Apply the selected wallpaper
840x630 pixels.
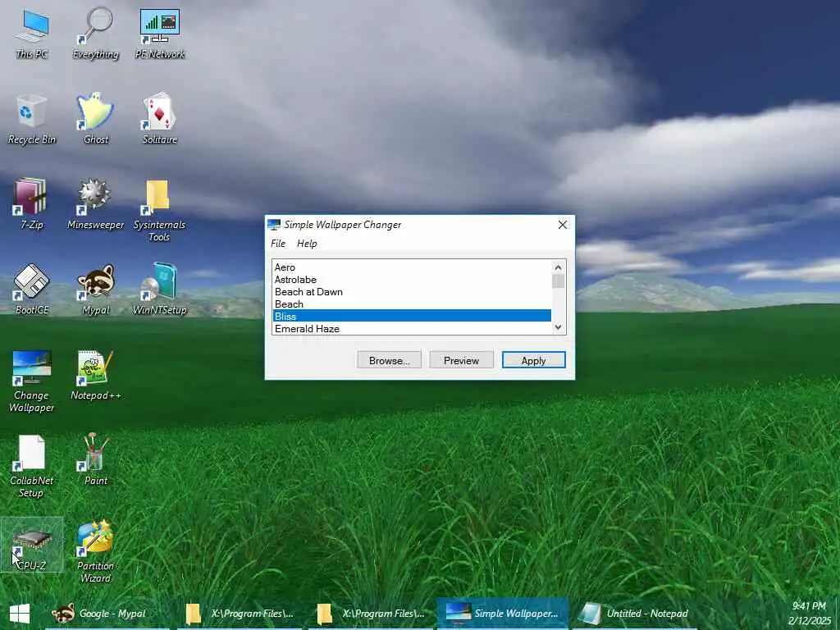[533, 361]
